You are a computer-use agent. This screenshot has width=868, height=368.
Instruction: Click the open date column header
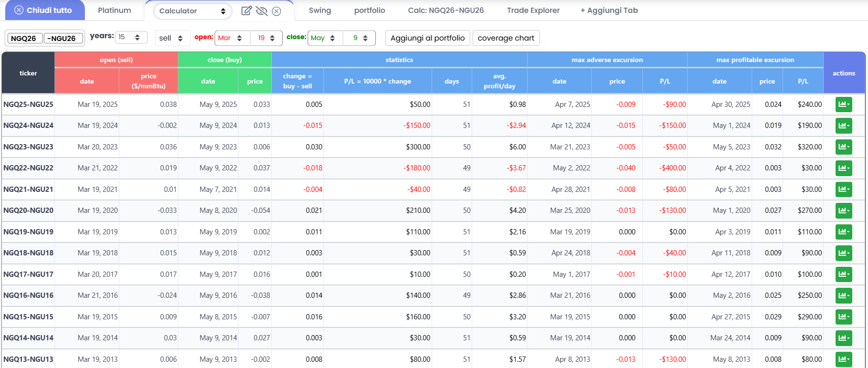pyautogui.click(x=87, y=81)
